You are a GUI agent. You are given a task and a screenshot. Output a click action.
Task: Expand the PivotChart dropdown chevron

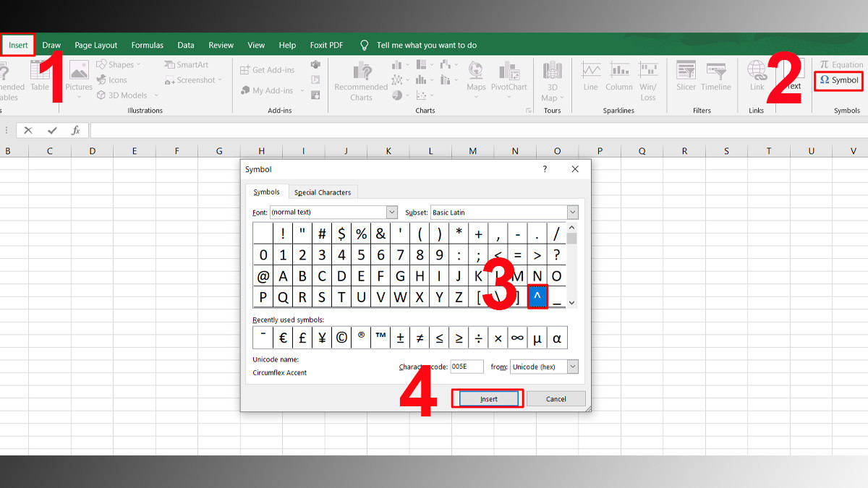coord(509,97)
